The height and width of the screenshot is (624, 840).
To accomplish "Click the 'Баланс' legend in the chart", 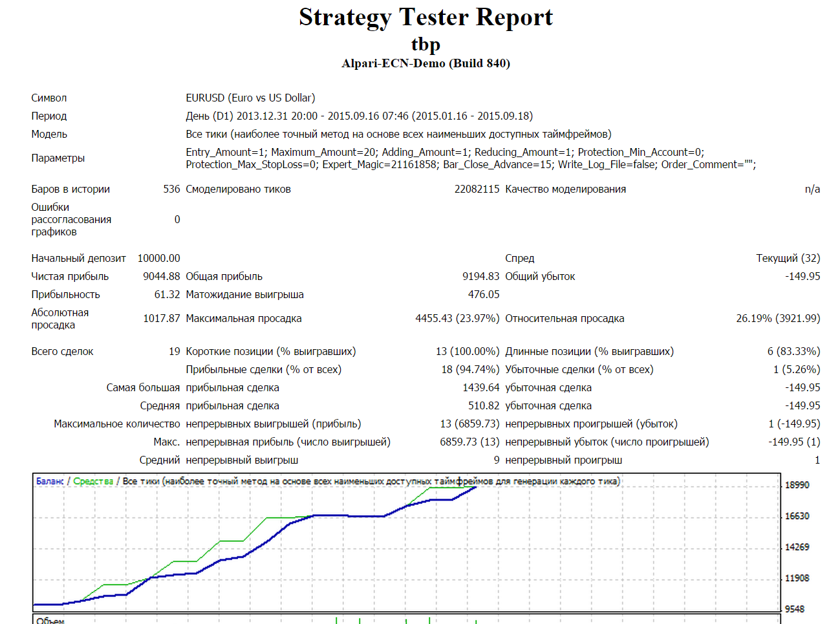I will 50,481.
